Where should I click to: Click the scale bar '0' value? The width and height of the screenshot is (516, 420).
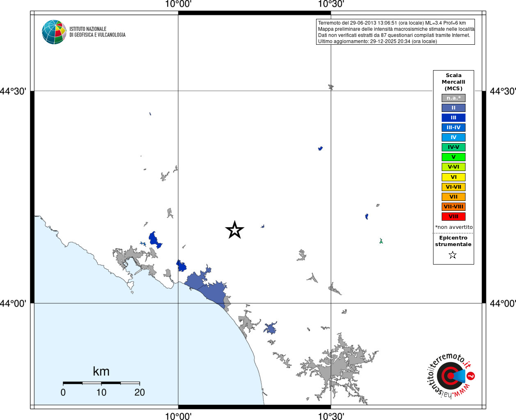tap(63, 393)
